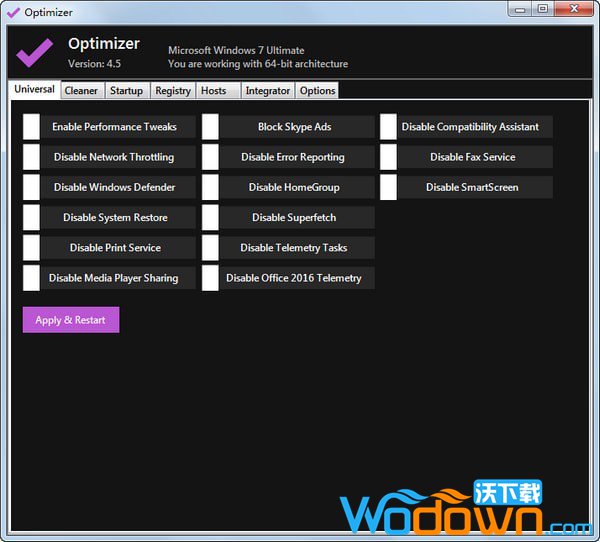Open the Startup tab
This screenshot has height=542, width=600.
[x=127, y=91]
